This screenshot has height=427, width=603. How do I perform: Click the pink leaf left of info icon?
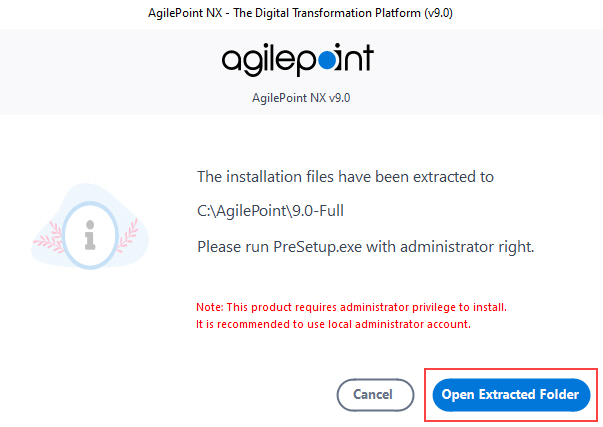(49, 238)
